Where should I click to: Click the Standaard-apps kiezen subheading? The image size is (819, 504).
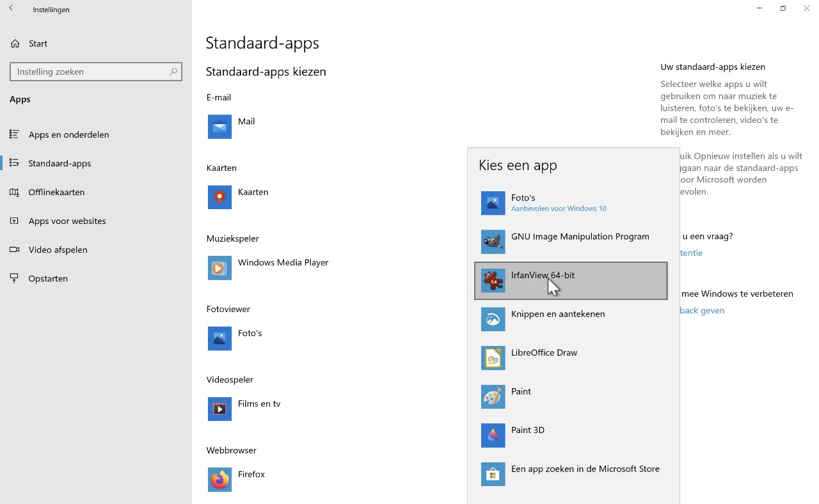[x=266, y=72]
